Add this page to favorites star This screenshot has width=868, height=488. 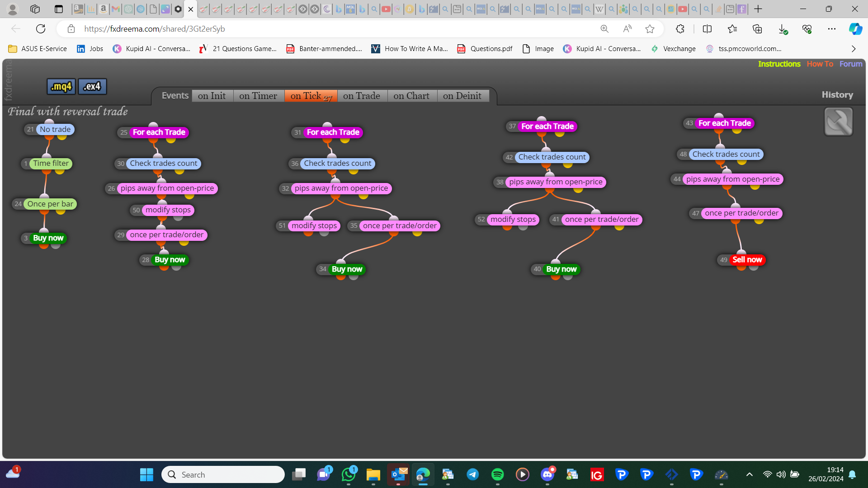point(650,29)
